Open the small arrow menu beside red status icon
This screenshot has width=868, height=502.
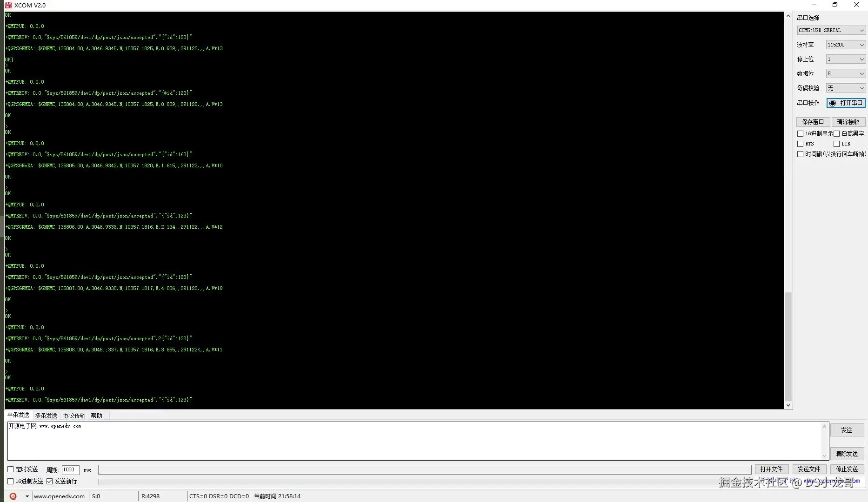(27, 496)
